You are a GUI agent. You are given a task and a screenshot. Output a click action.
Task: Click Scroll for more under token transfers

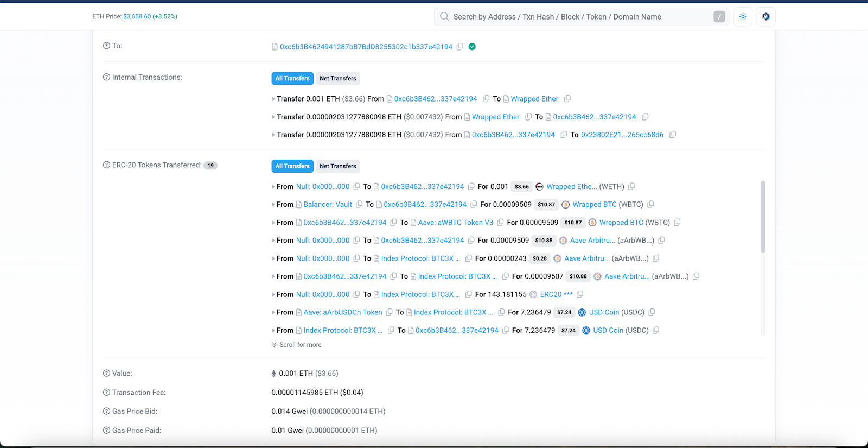pos(297,345)
